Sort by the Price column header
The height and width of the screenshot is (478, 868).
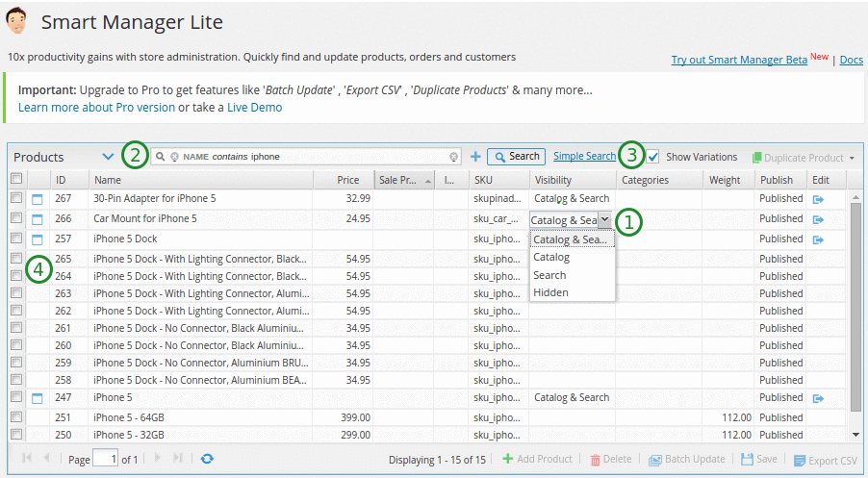coord(344,180)
